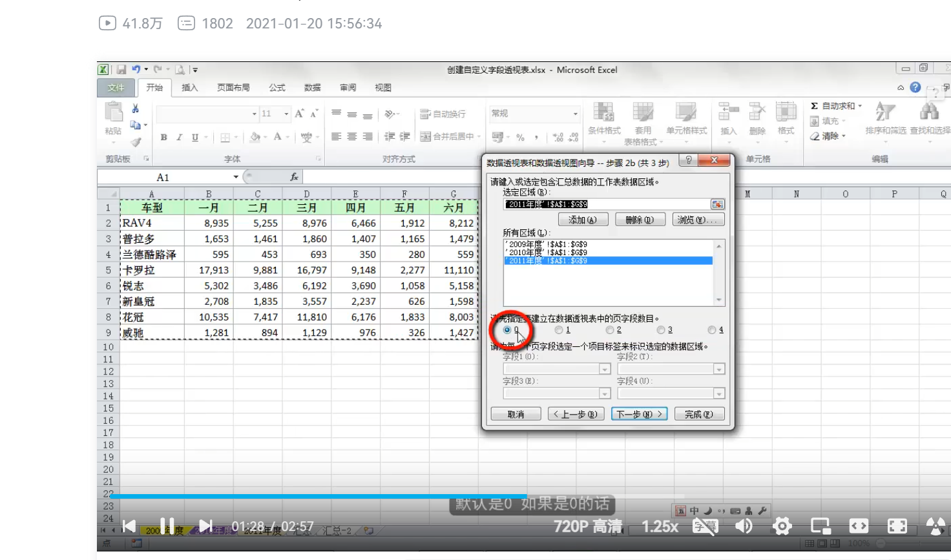Pause the video with the pause button
Viewport: 951px width, 560px height.
click(x=167, y=526)
